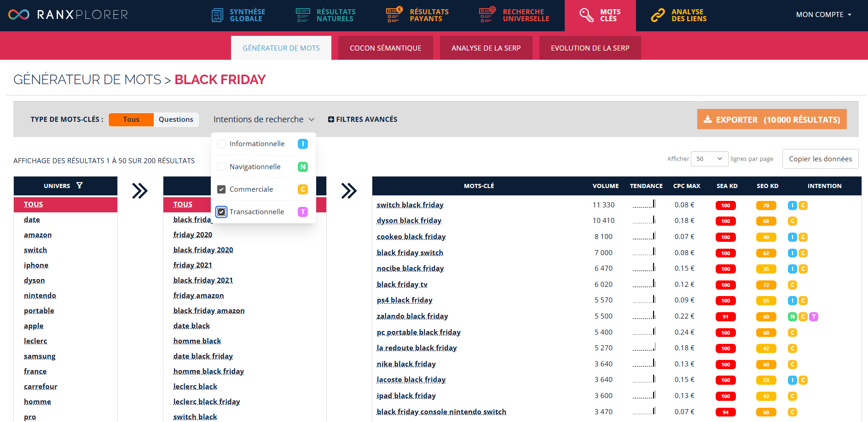Viewport: 868px width, 422px height.
Task: Sort by the Tendance column header
Action: 646,186
